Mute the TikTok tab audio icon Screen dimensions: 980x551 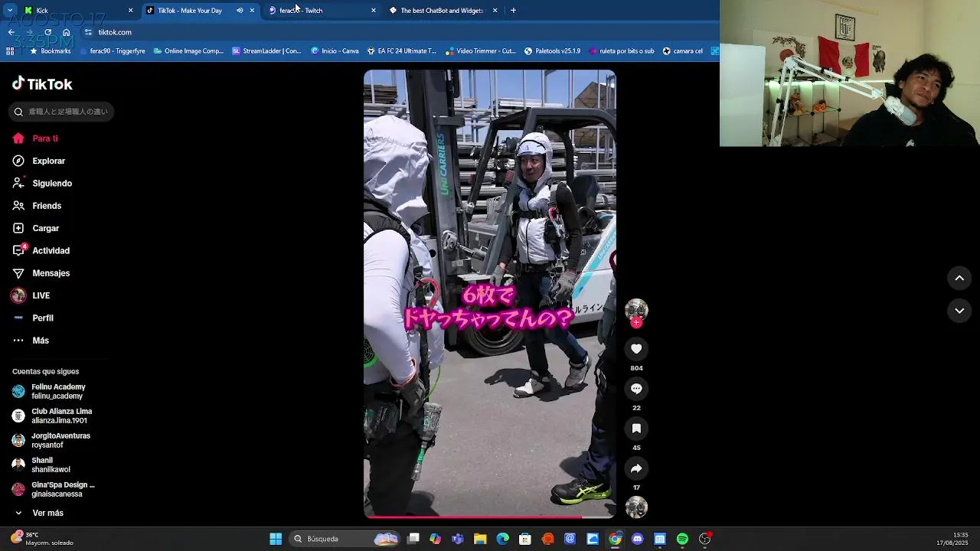pos(240,11)
